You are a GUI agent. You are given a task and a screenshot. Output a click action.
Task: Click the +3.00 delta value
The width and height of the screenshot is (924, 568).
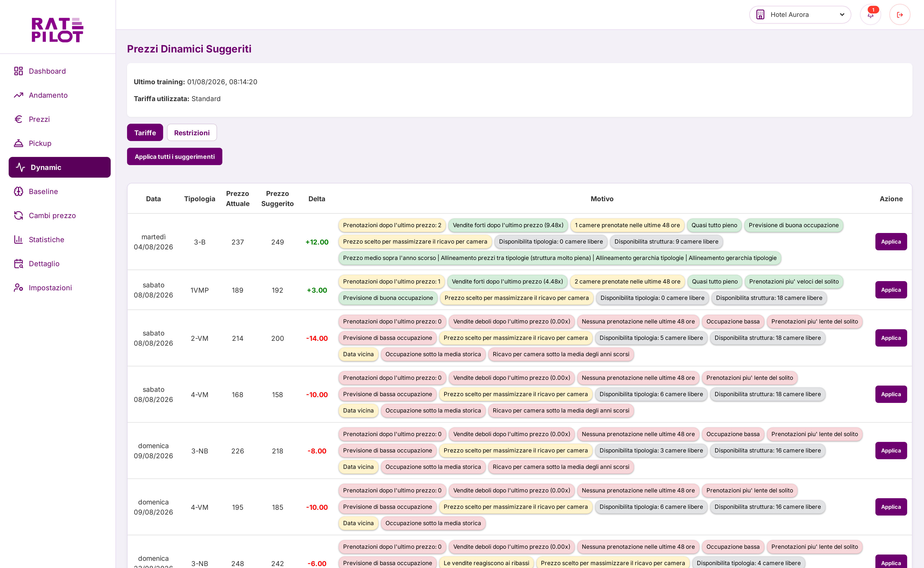(316, 290)
